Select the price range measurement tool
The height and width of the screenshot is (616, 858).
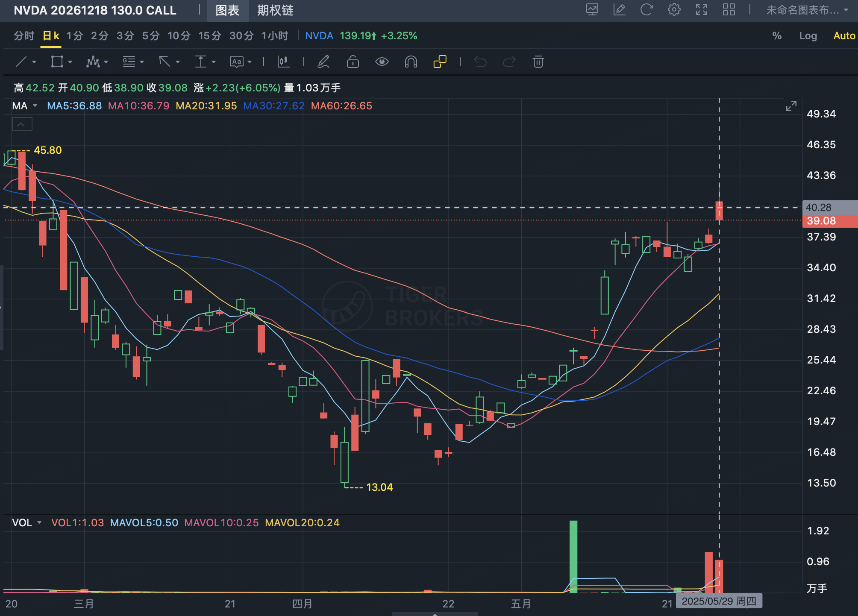pos(200,62)
